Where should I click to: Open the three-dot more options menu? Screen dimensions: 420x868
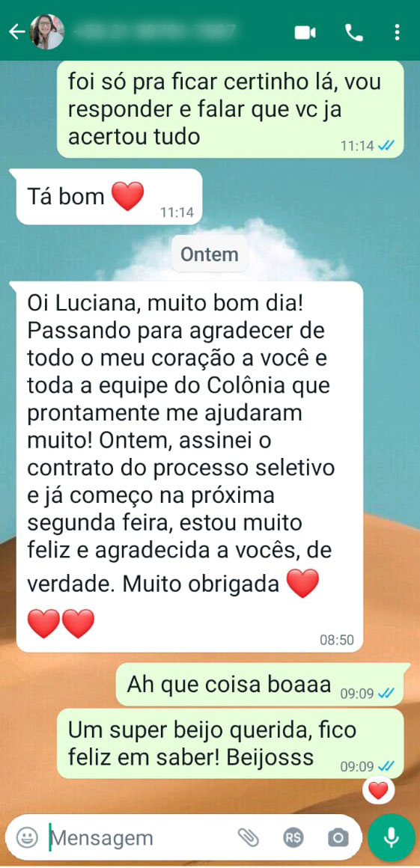click(397, 33)
